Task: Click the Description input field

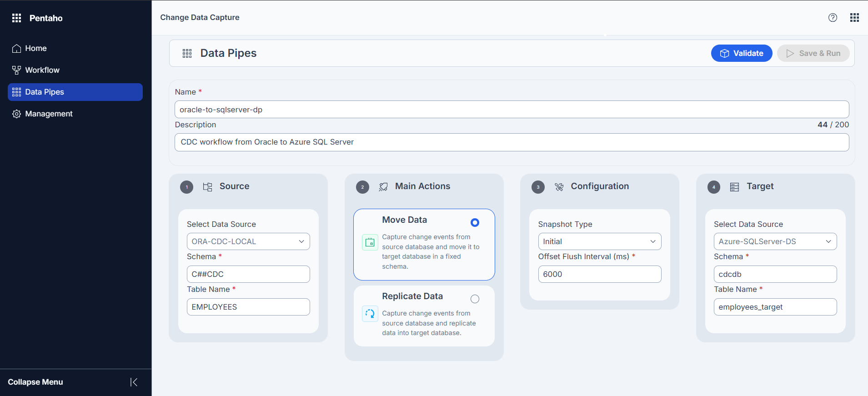Action: (512, 142)
